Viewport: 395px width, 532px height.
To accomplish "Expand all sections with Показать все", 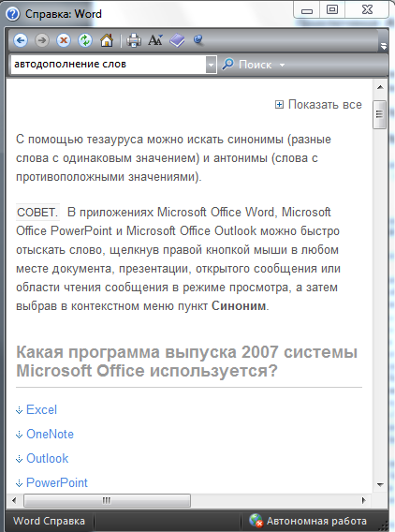I will [318, 105].
